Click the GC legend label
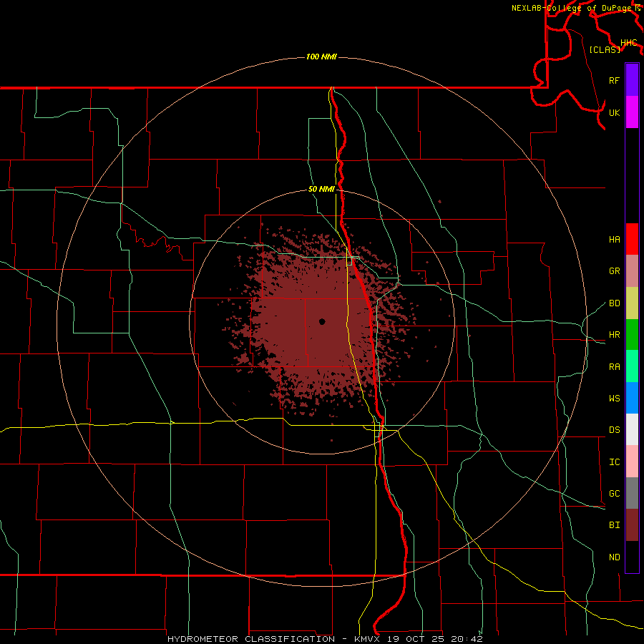This screenshot has width=644, height=644. (614, 494)
